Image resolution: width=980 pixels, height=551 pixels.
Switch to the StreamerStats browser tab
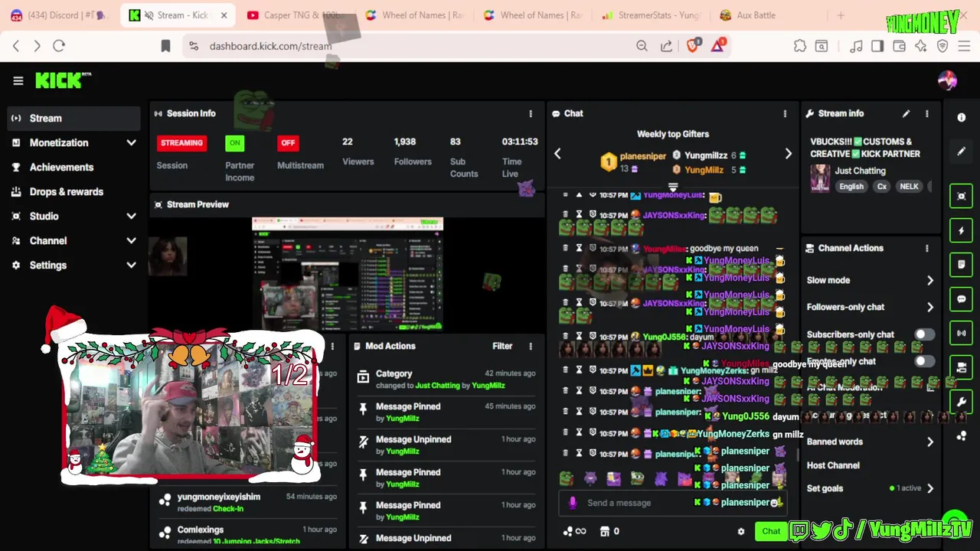[x=651, y=15]
